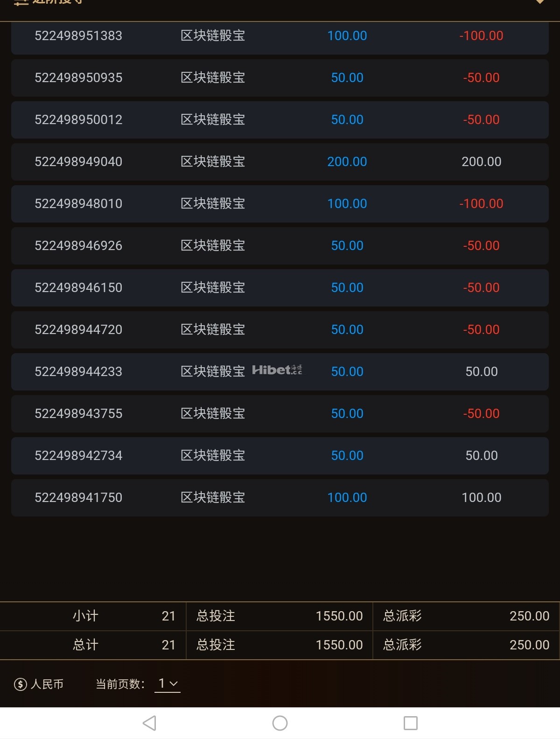Open bet record 522498948010
This screenshot has width=560, height=739.
pyautogui.click(x=78, y=204)
